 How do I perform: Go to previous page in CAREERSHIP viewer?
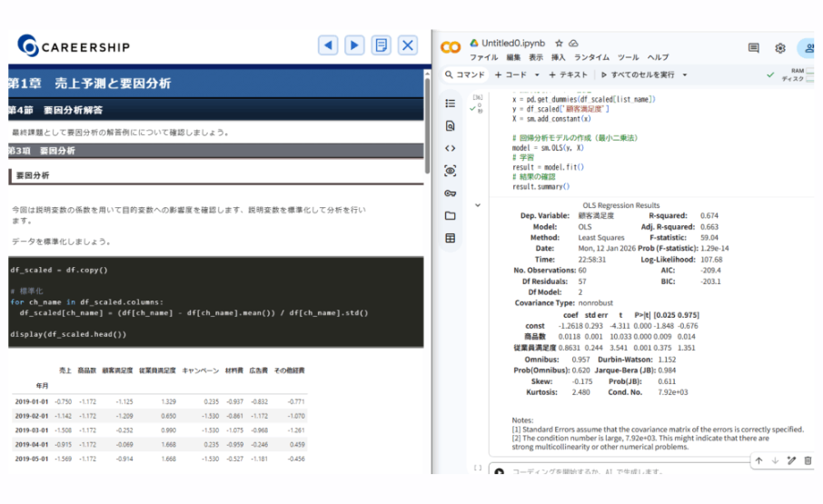coord(328,45)
